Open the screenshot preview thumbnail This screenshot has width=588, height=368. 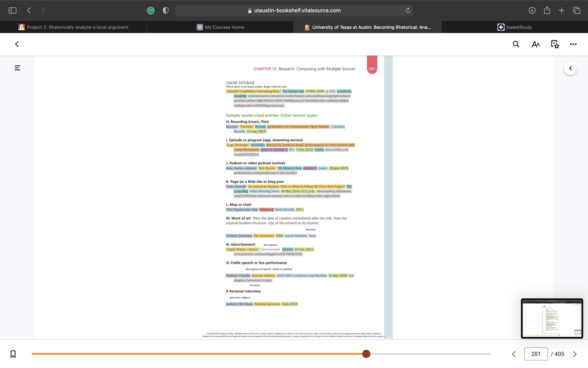(x=552, y=318)
